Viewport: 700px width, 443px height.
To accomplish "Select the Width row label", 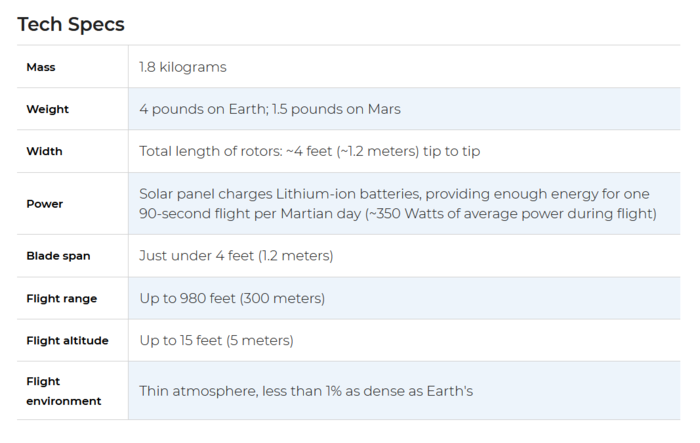I will coord(44,151).
